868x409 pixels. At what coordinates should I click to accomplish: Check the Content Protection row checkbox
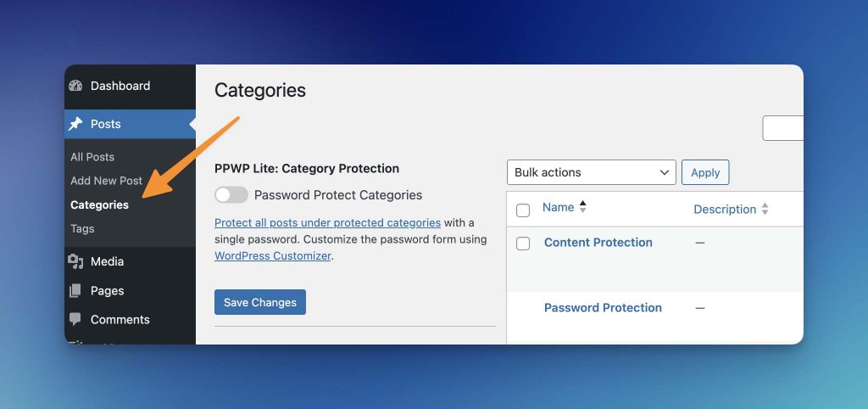pyautogui.click(x=522, y=244)
